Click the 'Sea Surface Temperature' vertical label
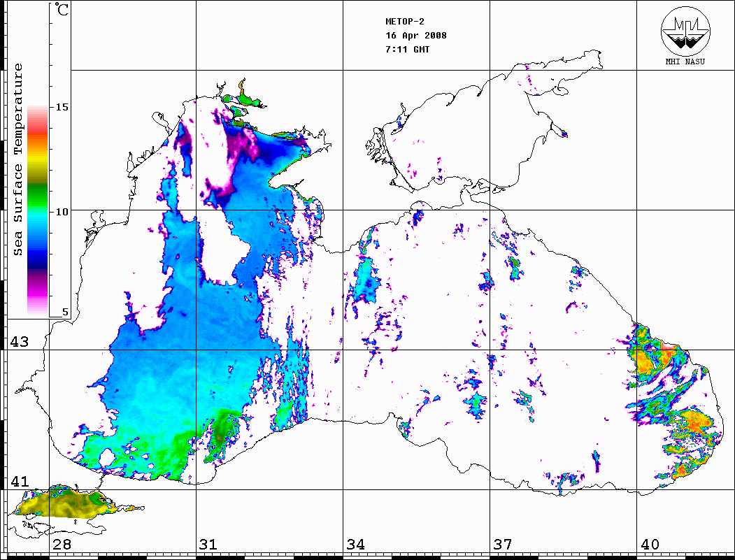Screen dimensions: 735x560 [17, 159]
